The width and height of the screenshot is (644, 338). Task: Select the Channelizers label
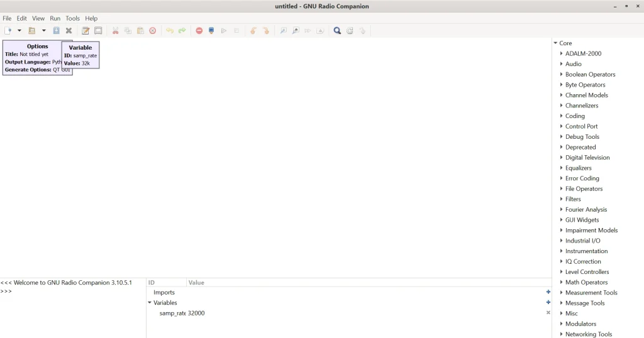(x=582, y=106)
